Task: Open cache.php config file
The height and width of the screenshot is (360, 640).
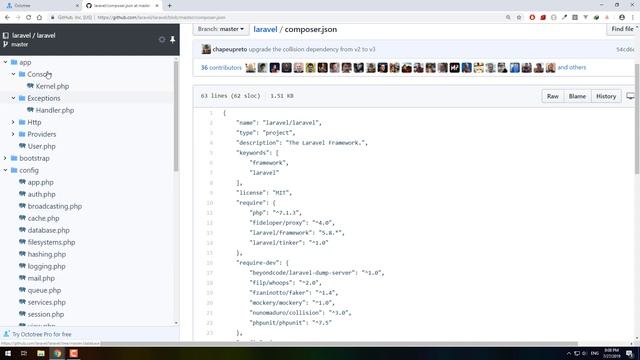Action: pyautogui.click(x=43, y=218)
